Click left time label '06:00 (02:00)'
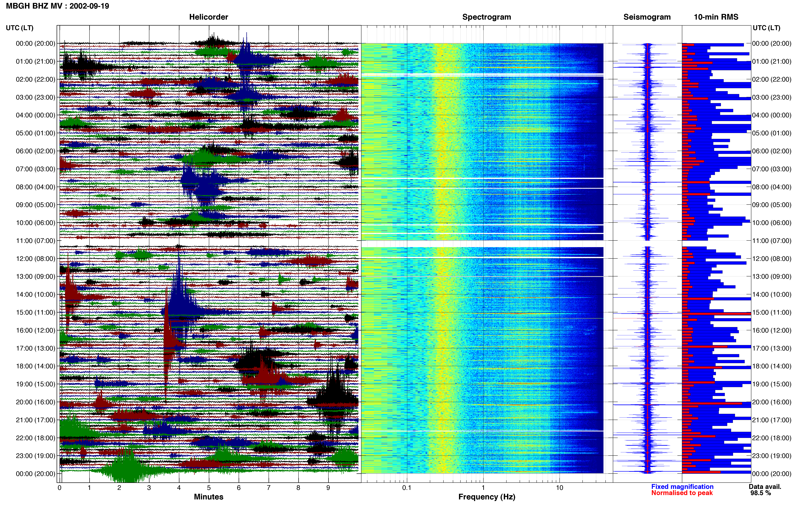 pyautogui.click(x=36, y=151)
